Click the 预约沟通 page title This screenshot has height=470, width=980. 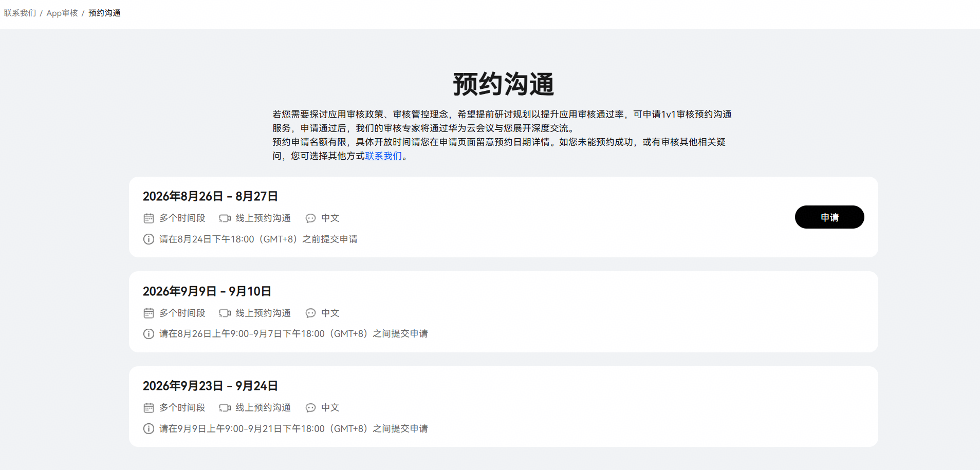click(x=503, y=84)
